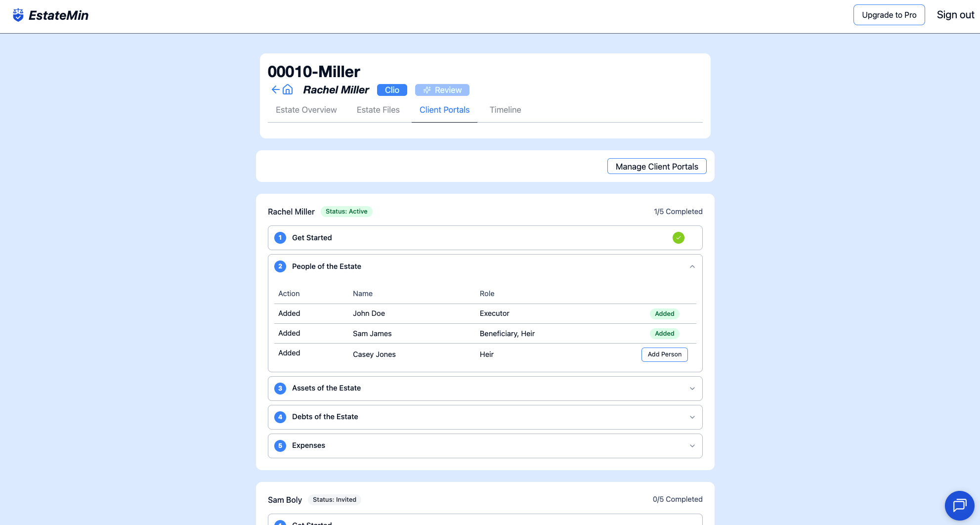
Task: Click Manage Client Portals button
Action: [656, 167]
